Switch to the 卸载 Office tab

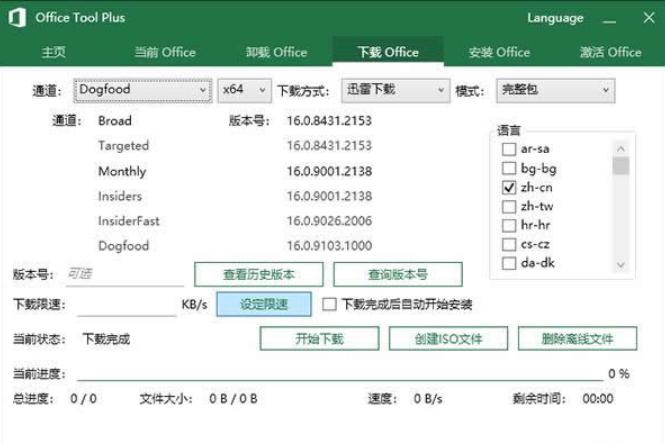(x=277, y=52)
